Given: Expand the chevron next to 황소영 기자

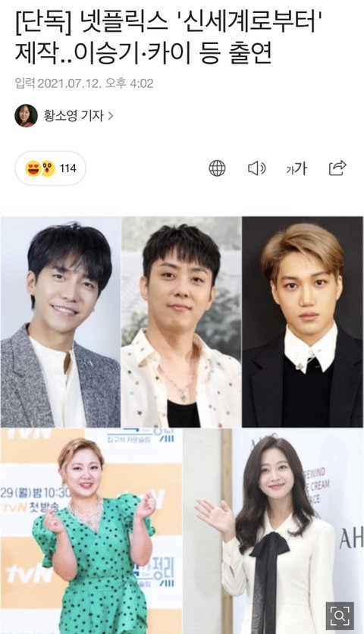Looking at the screenshot, I should click(x=110, y=116).
